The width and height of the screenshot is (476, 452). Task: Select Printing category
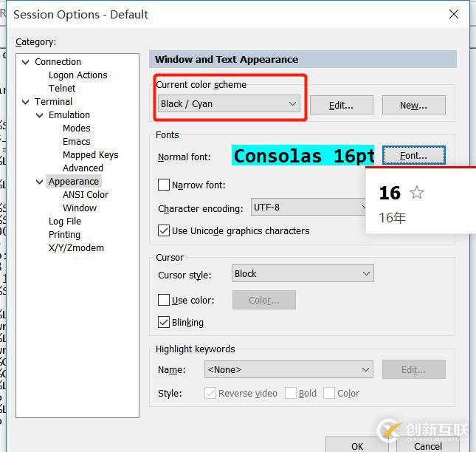[x=64, y=235]
